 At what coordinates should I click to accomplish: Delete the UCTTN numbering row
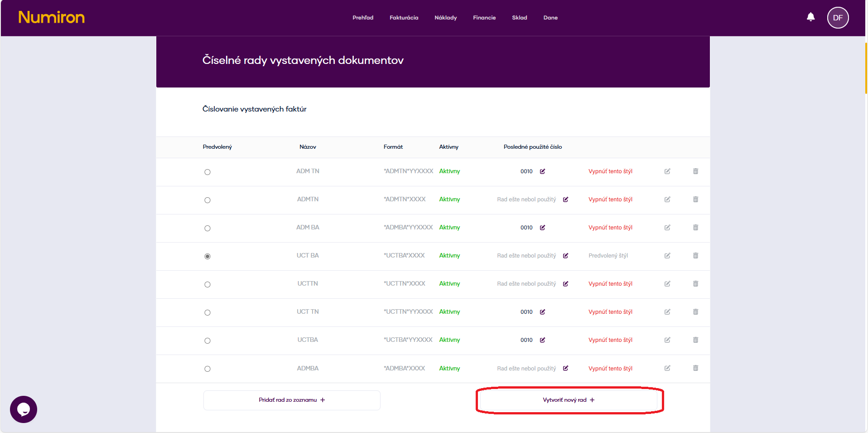(695, 284)
